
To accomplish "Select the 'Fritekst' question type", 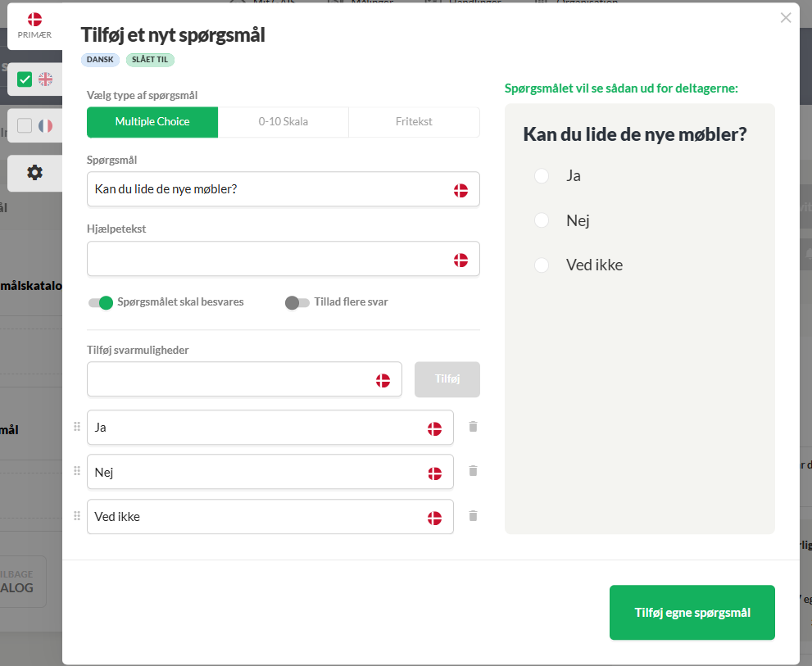I will tap(414, 122).
